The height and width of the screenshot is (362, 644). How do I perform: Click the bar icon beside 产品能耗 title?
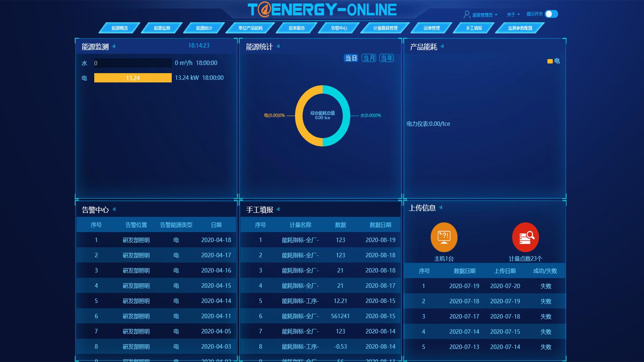[442, 46]
